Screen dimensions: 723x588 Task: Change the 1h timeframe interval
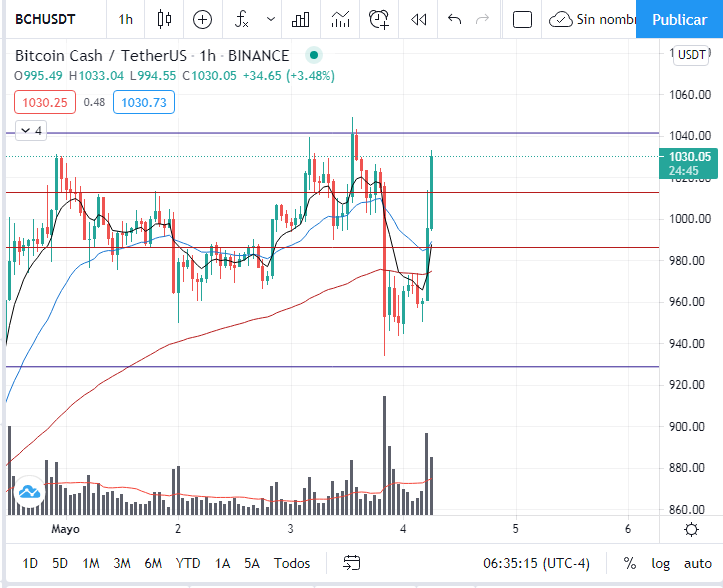(125, 19)
